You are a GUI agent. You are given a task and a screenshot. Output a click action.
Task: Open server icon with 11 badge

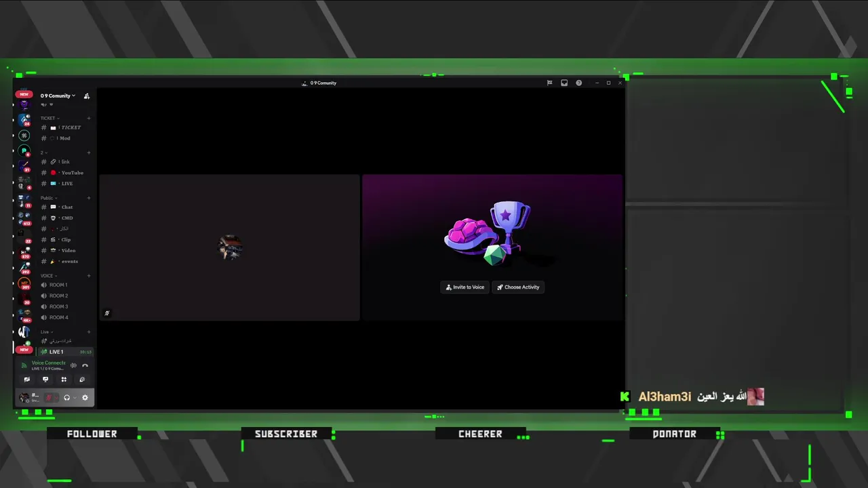tap(24, 201)
